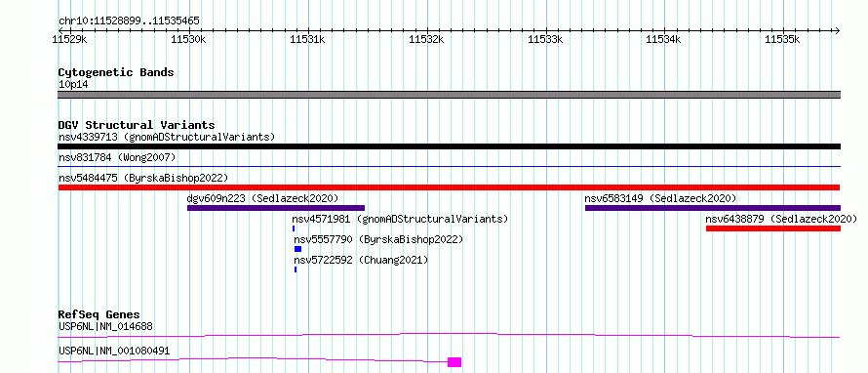This screenshot has height=373, width=868.
Task: Click the nsv5722592 (Chuang2021) label
Action: pos(361,260)
